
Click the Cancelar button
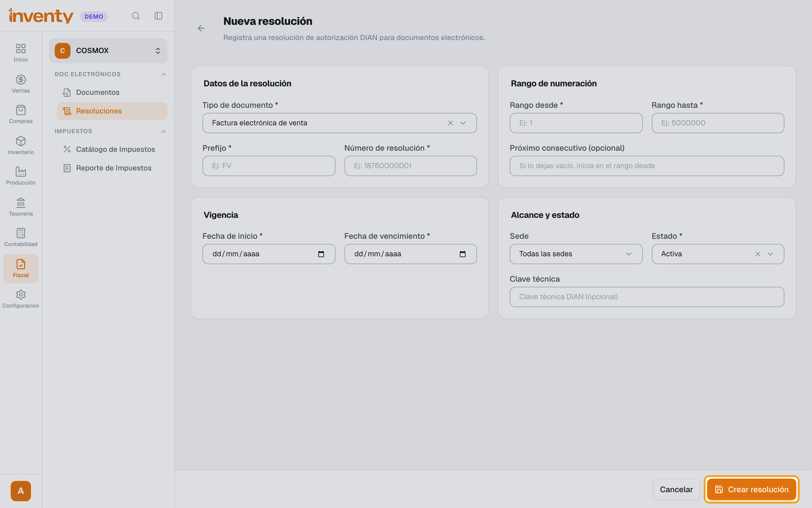click(676, 490)
